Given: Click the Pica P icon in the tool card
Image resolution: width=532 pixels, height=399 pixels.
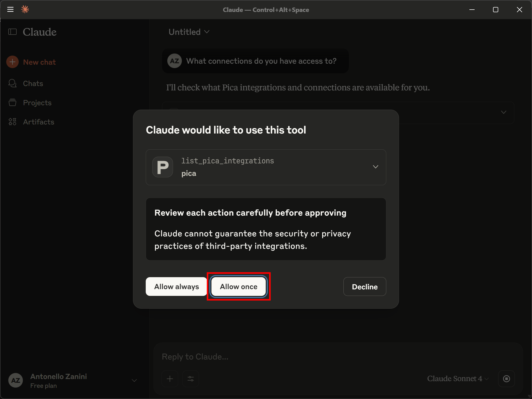Looking at the screenshot, I should pyautogui.click(x=162, y=167).
